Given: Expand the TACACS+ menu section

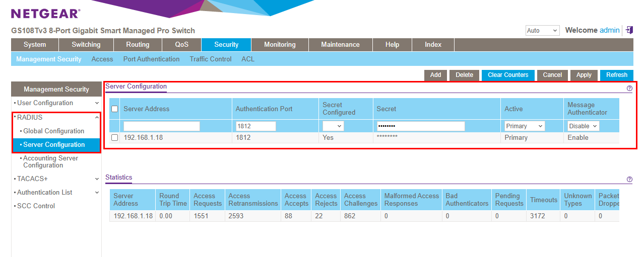Looking at the screenshot, I should tap(96, 179).
